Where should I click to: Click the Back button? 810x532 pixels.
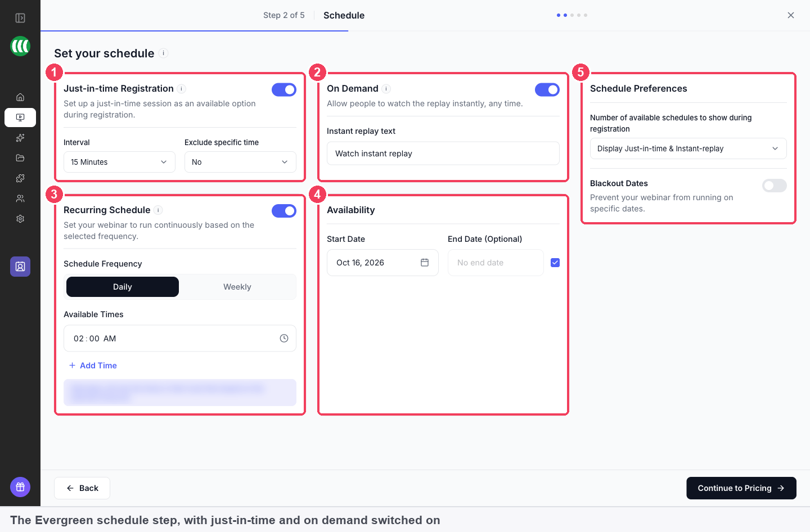click(82, 488)
